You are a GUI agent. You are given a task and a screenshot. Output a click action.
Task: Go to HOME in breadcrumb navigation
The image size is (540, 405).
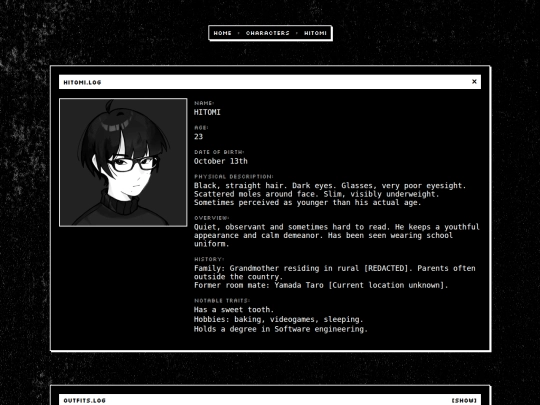[222, 33]
